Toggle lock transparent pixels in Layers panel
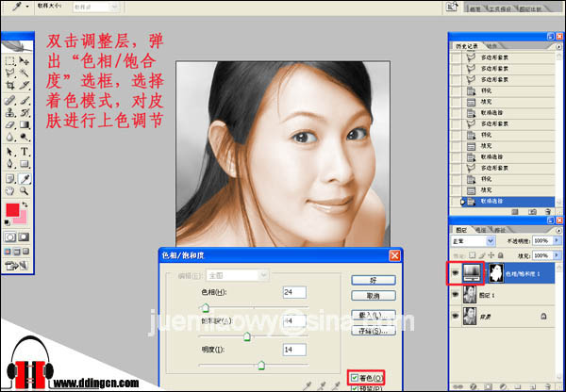566x392 pixels. point(473,255)
